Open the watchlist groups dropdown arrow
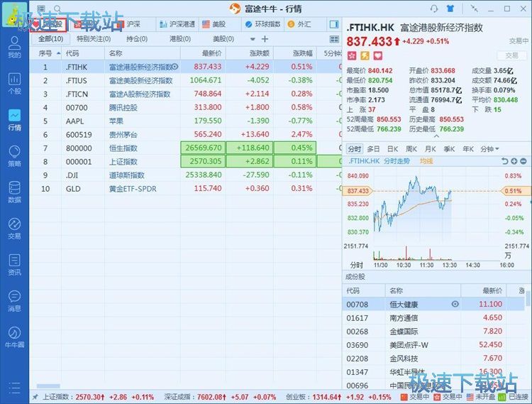 click(x=253, y=39)
